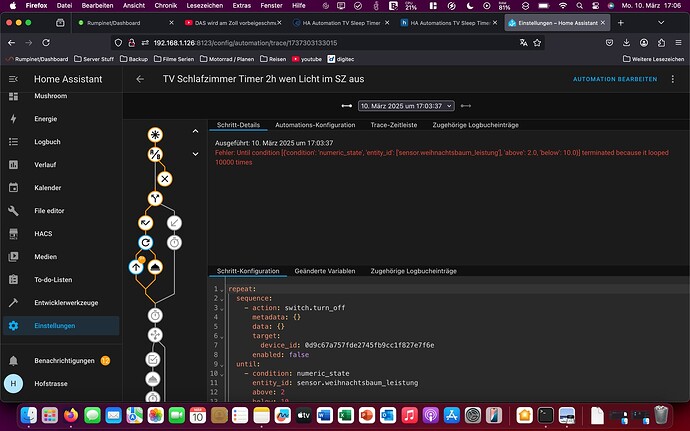Select timer node directly above four-arrows node
Screen dimensions: 690x431
point(155,315)
